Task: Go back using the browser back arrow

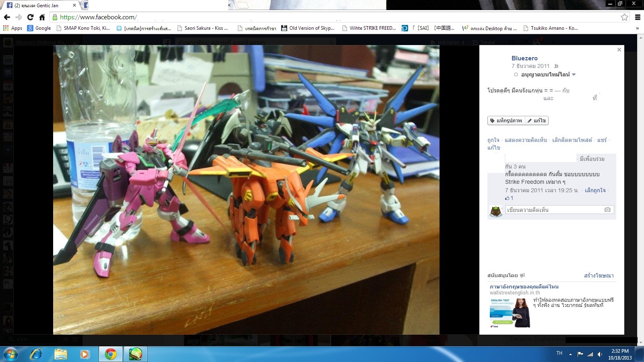Action: click(7, 17)
